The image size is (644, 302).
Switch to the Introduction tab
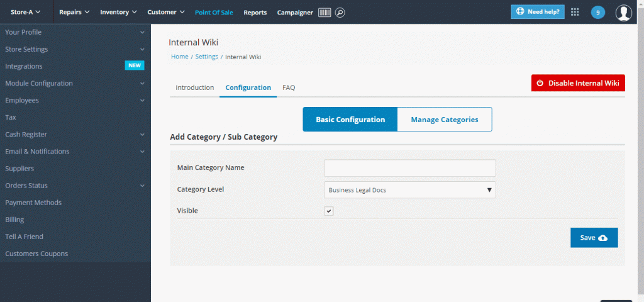tap(195, 87)
